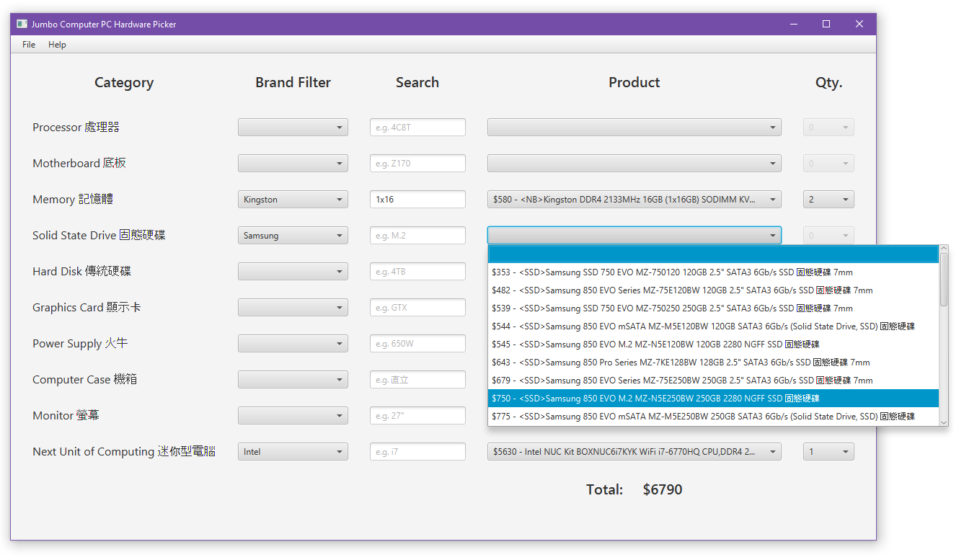Focus the Motherboard search field
964x560 pixels.
417,164
